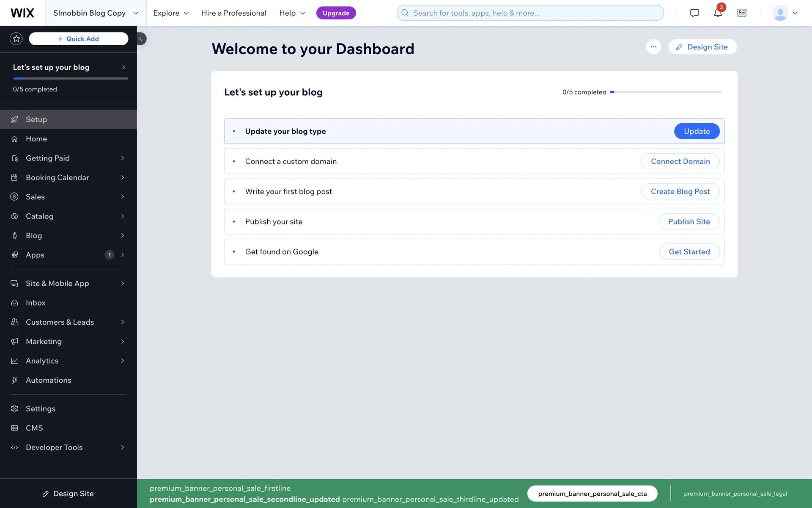This screenshot has height=508, width=812.
Task: Expand the Explore dropdown menu
Action: 171,13
